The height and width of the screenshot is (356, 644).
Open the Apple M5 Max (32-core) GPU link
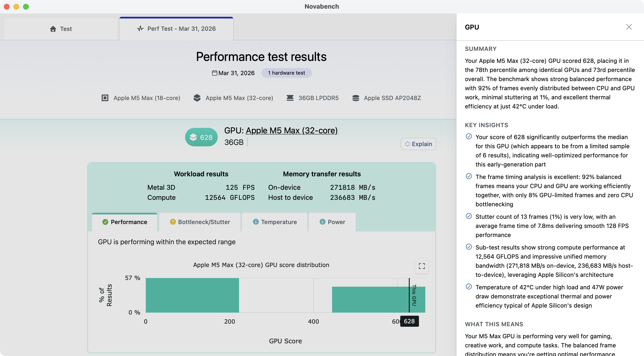292,130
